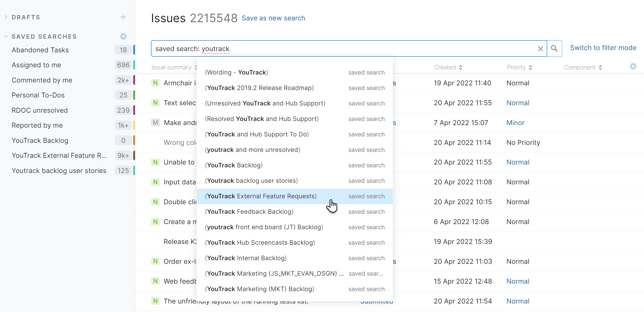Click the sort icon beside the Priority header
Screen dimensions: 644x312
coord(531,67)
